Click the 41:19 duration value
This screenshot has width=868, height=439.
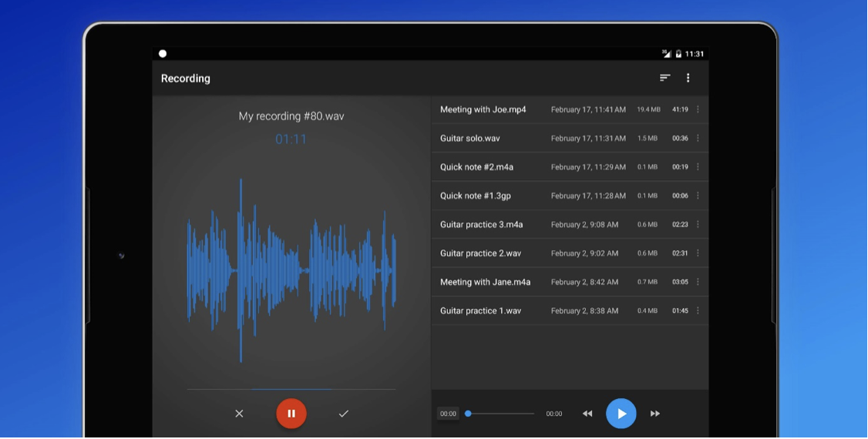tap(681, 109)
